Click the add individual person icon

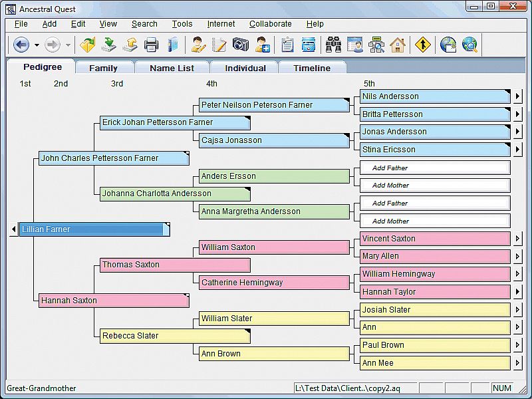point(262,45)
